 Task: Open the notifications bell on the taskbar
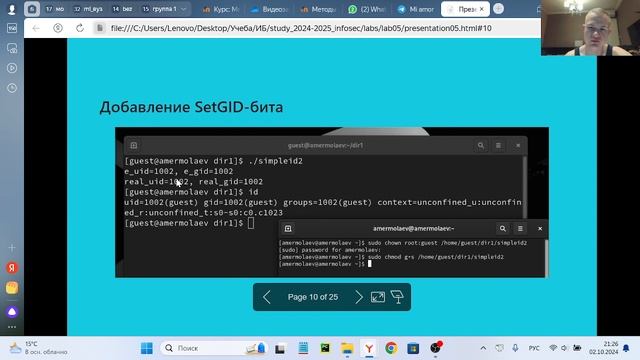626,348
